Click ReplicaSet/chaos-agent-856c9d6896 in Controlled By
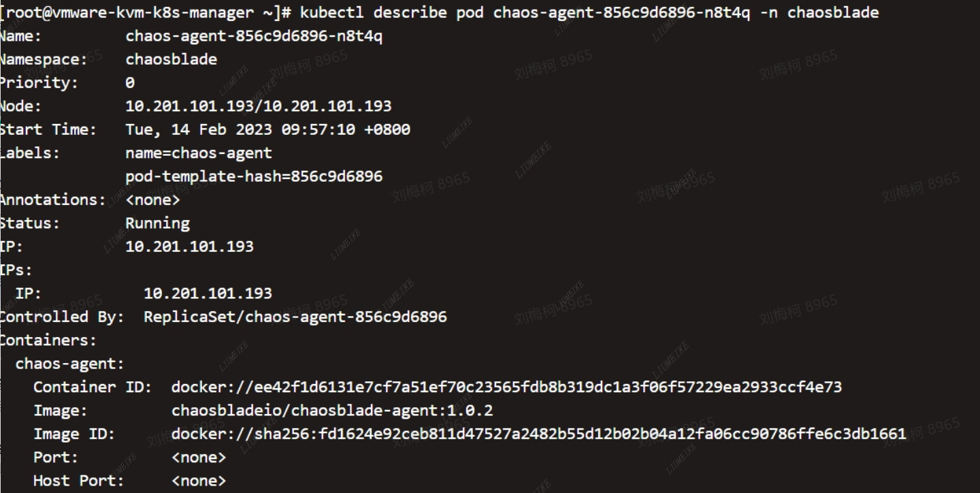The image size is (980, 493). (x=295, y=317)
